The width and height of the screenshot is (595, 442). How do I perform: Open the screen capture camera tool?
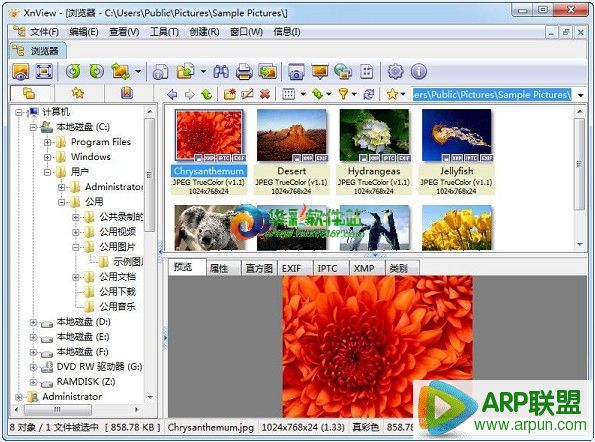coord(296,71)
